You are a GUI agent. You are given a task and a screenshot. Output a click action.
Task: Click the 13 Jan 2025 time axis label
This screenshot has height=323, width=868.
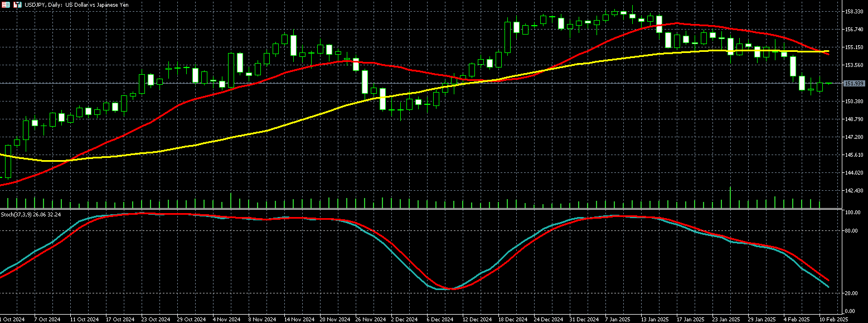[653, 320]
